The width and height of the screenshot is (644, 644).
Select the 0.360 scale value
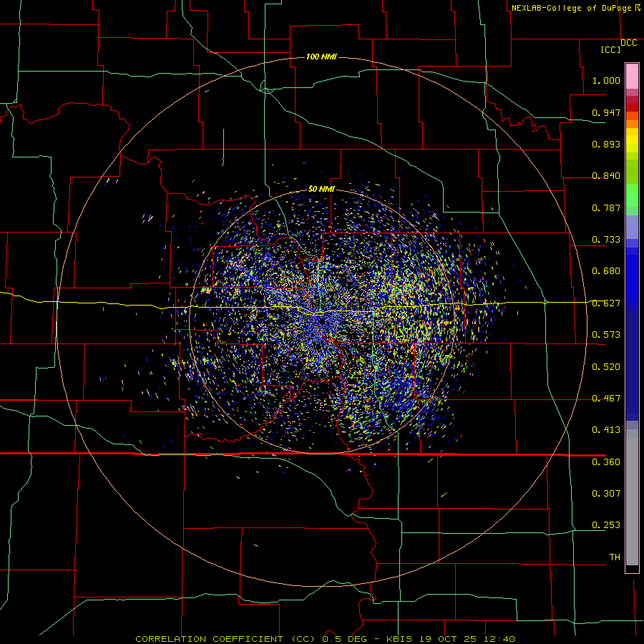(x=606, y=462)
